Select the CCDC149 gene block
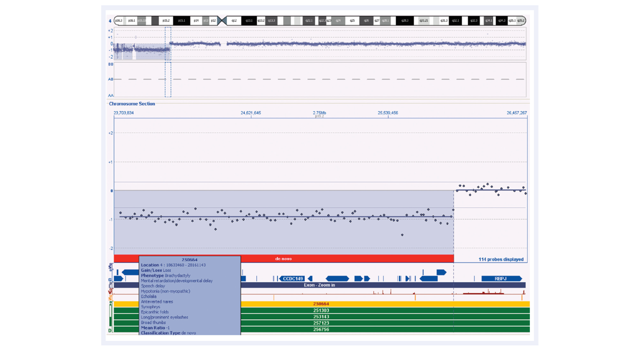This screenshot has width=644, height=350. 293,278
